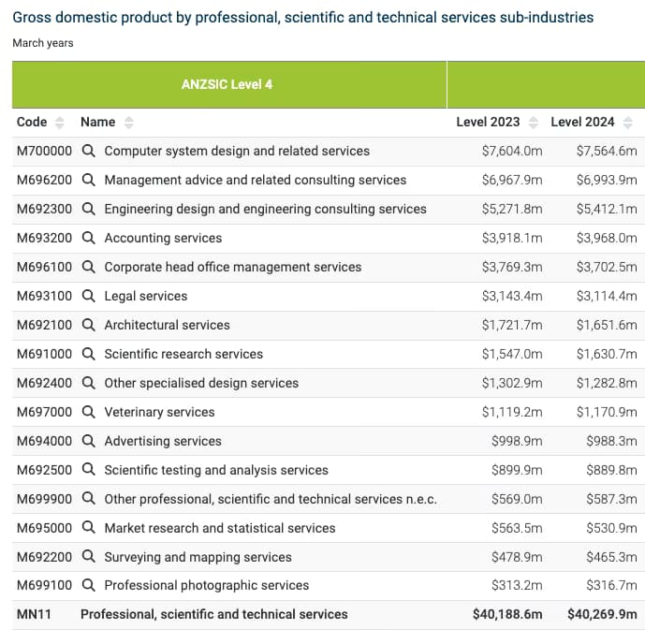This screenshot has height=644, width=645.
Task: Click Market research and statistical services name
Action: point(219,528)
